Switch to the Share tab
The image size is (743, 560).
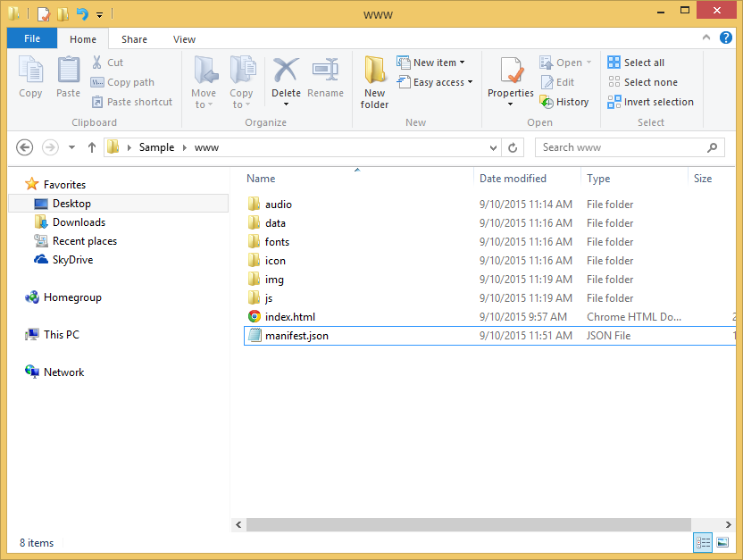pyautogui.click(x=134, y=38)
